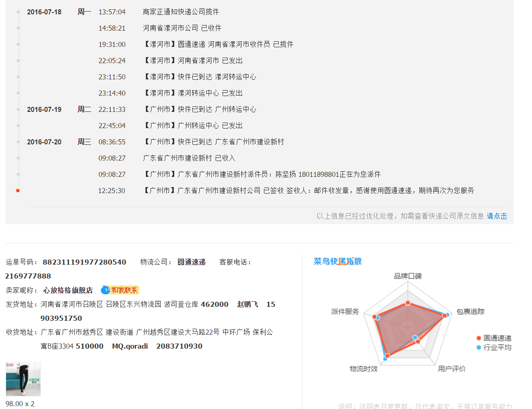Image resolution: width=532 pixels, height=409 pixels.
Task: Click the tracking number 882311191977280540
Action: 85,262
